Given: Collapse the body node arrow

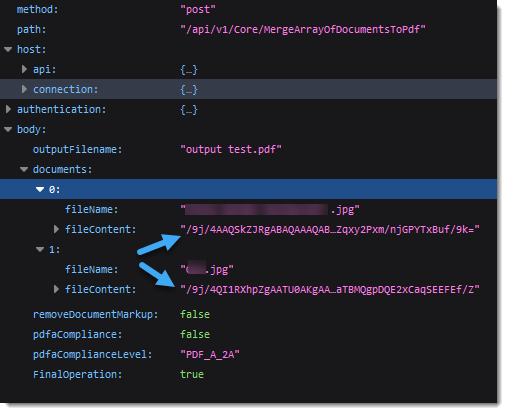Looking at the screenshot, I should pos(8,130).
